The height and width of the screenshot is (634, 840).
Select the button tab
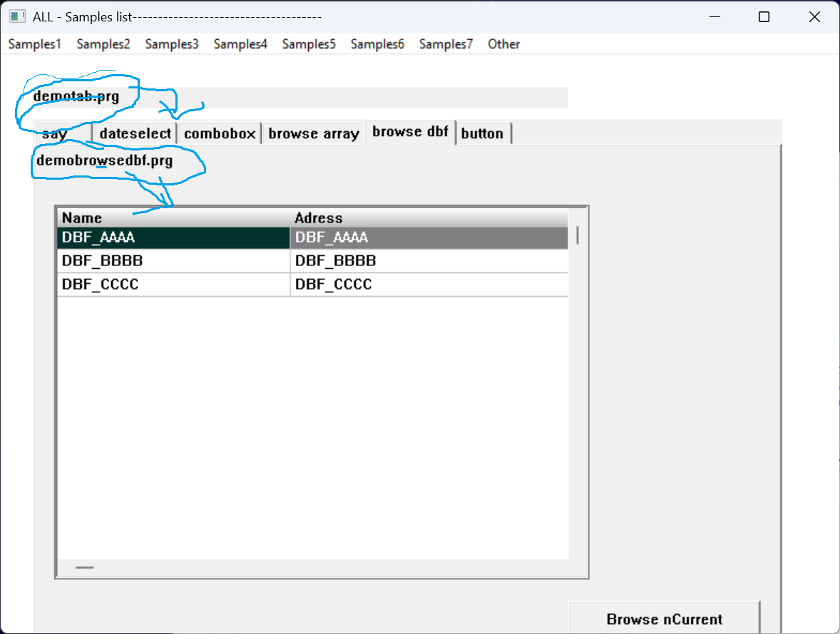point(482,133)
